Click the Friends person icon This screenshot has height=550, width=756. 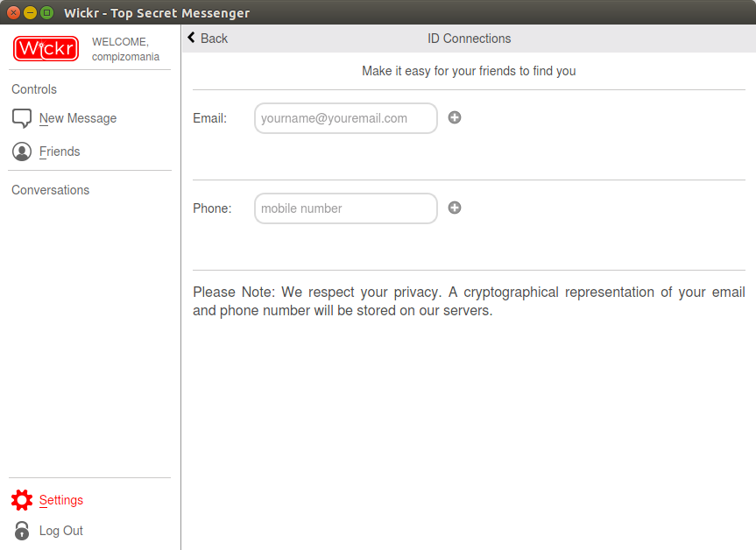[x=22, y=152]
